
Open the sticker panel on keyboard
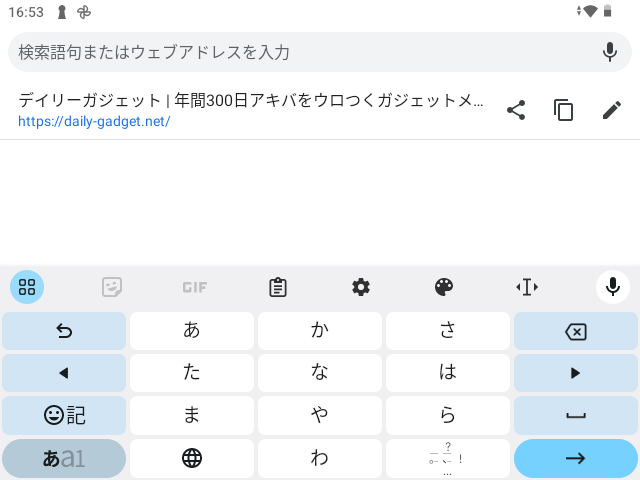coord(112,287)
